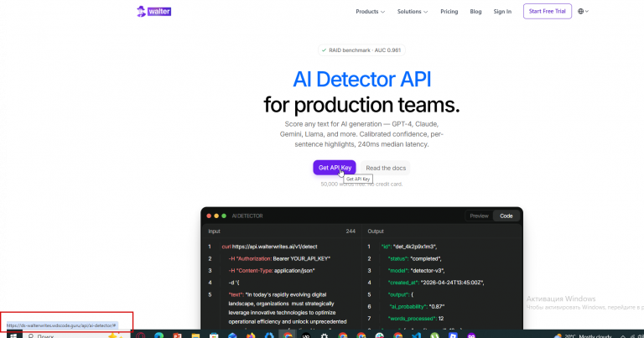This screenshot has height=338, width=644.
Task: Click the Start Free Trial button
Action: 547,11
